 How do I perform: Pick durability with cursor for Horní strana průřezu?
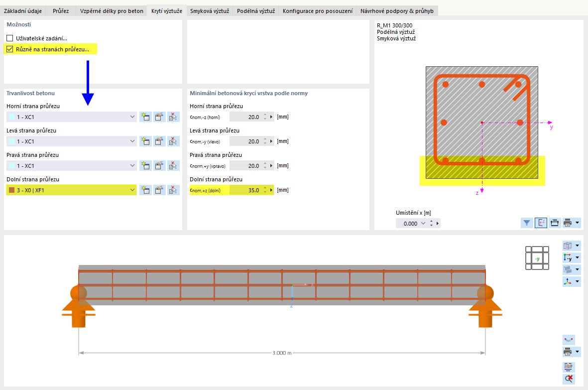click(173, 117)
